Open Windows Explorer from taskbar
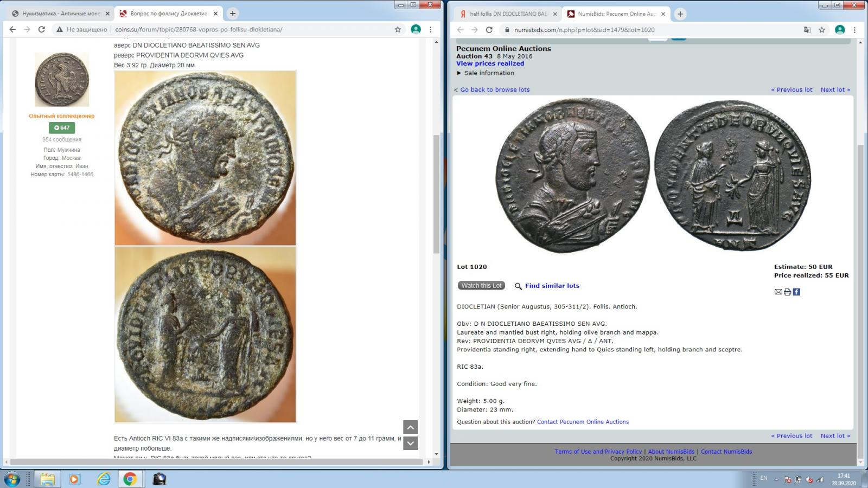The height and width of the screenshot is (488, 868). (x=47, y=479)
